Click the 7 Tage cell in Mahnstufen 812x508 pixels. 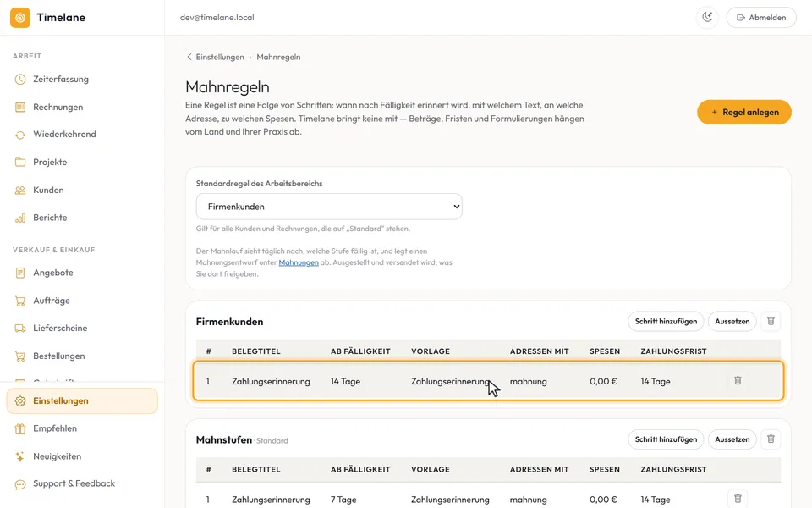[x=343, y=500]
